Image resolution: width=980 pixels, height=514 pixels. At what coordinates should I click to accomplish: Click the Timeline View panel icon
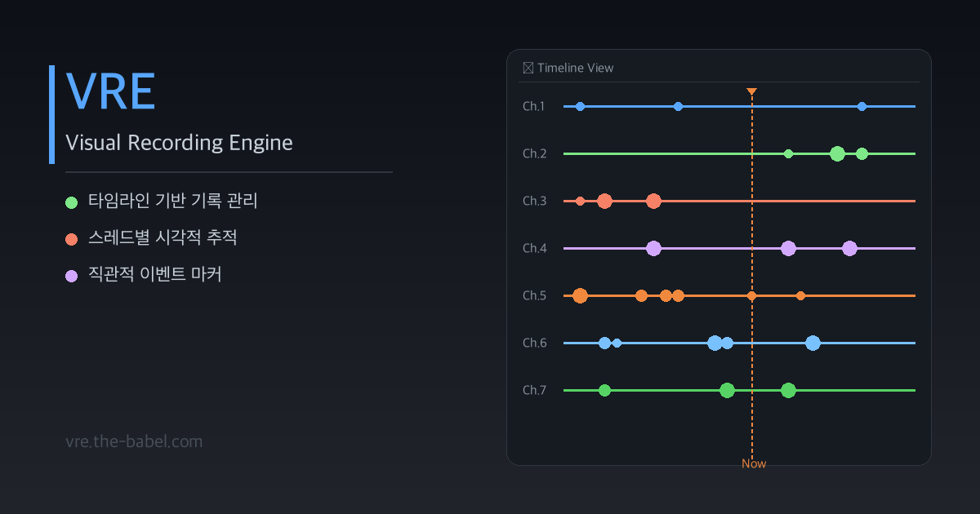pyautogui.click(x=528, y=68)
